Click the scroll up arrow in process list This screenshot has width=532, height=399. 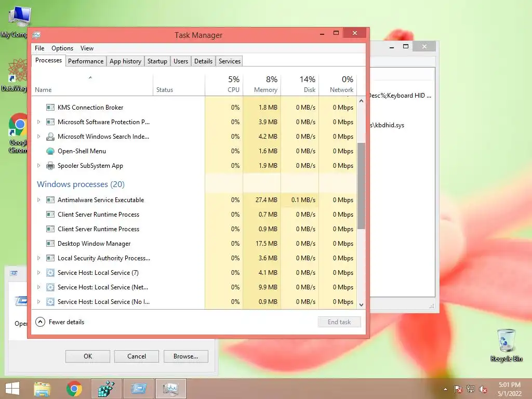point(362,101)
